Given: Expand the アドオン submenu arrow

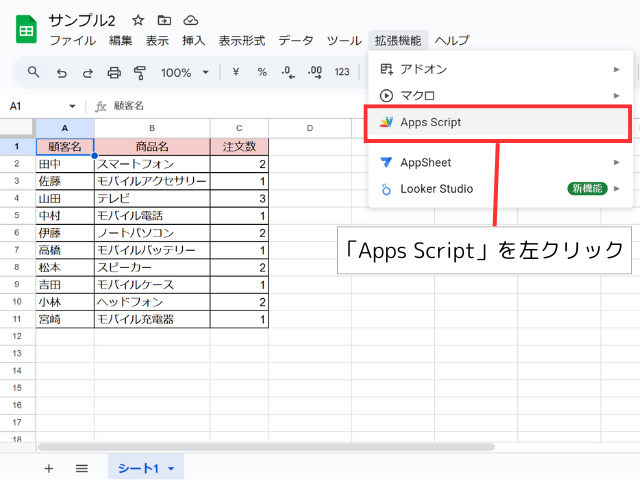Looking at the screenshot, I should click(x=616, y=69).
